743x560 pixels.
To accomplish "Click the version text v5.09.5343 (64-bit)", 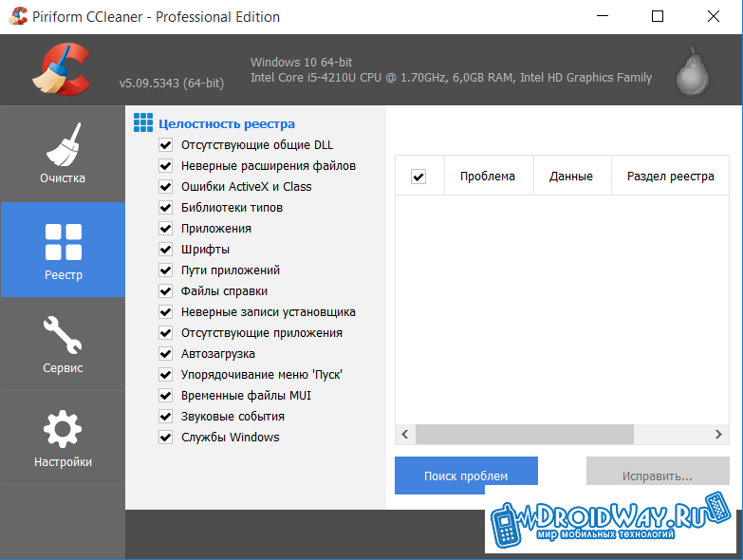I will (x=172, y=83).
